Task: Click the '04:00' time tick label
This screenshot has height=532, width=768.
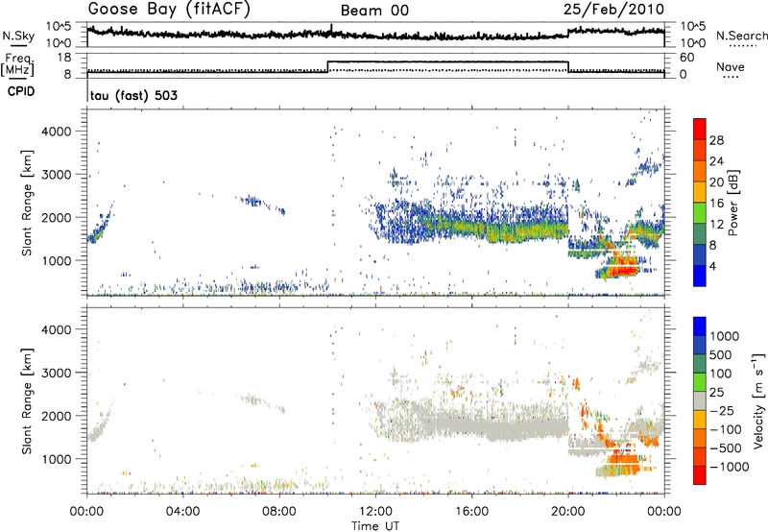Action: (183, 512)
